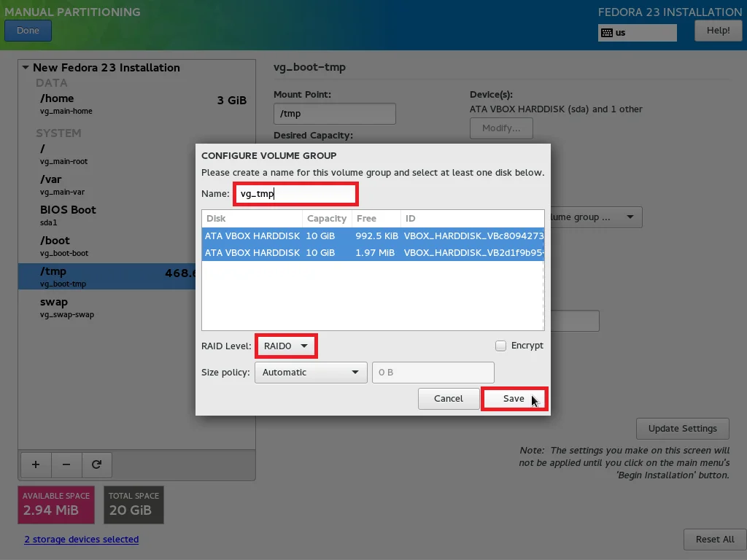The image size is (747, 560).
Task: Select the /home mount point entry
Action: (136, 104)
